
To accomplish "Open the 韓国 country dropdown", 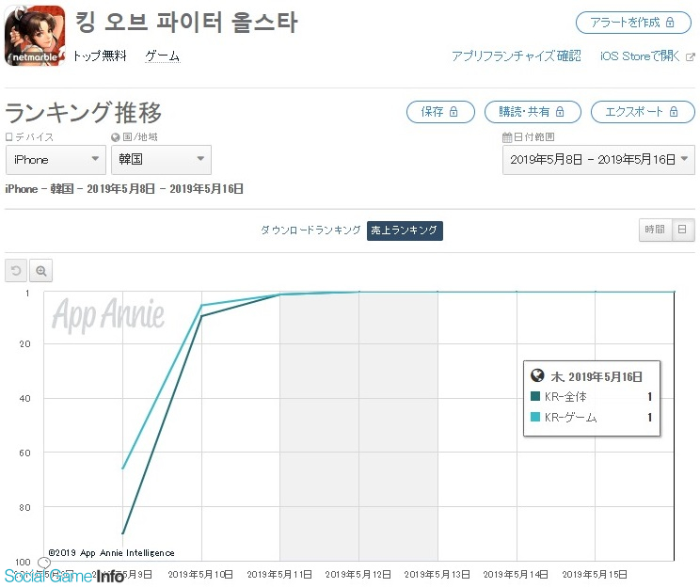I will click(161, 160).
